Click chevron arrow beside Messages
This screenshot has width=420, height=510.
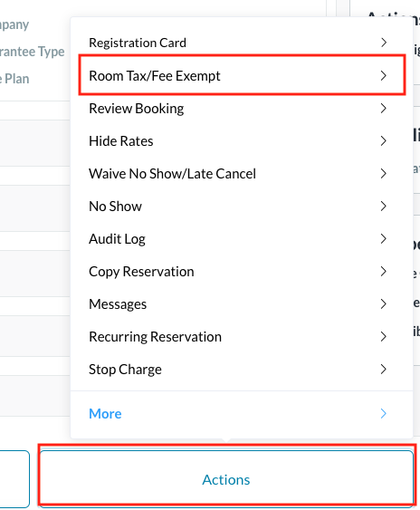pyautogui.click(x=384, y=304)
